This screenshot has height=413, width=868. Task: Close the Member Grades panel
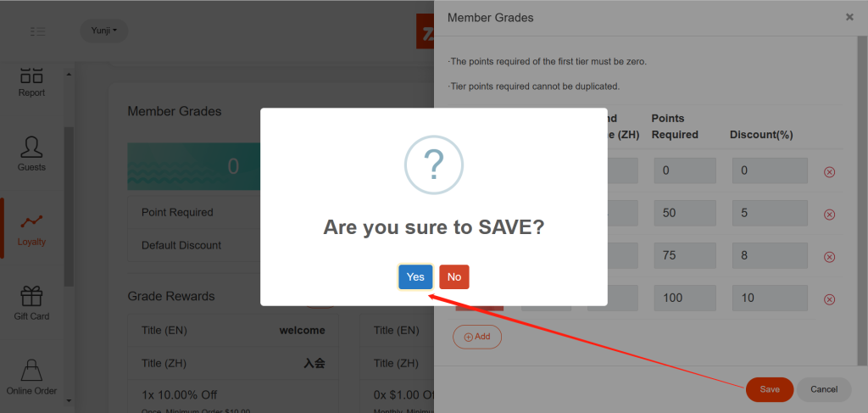[849, 17]
